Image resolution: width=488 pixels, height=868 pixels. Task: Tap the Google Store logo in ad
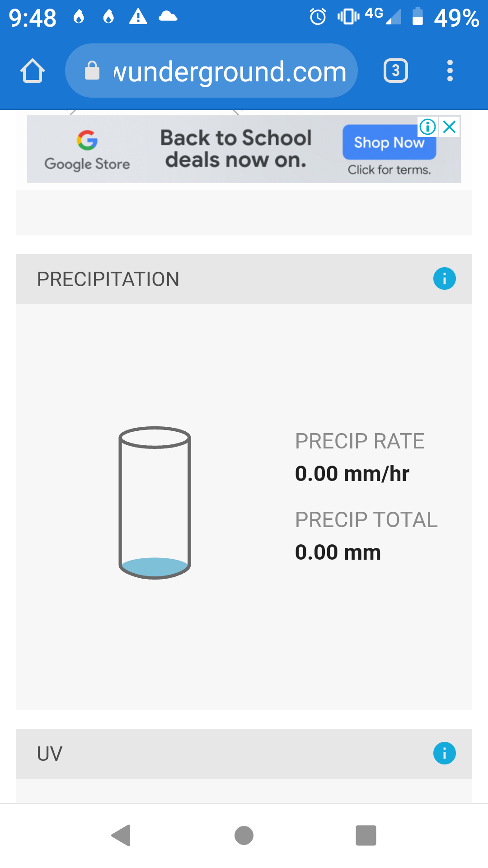87,150
